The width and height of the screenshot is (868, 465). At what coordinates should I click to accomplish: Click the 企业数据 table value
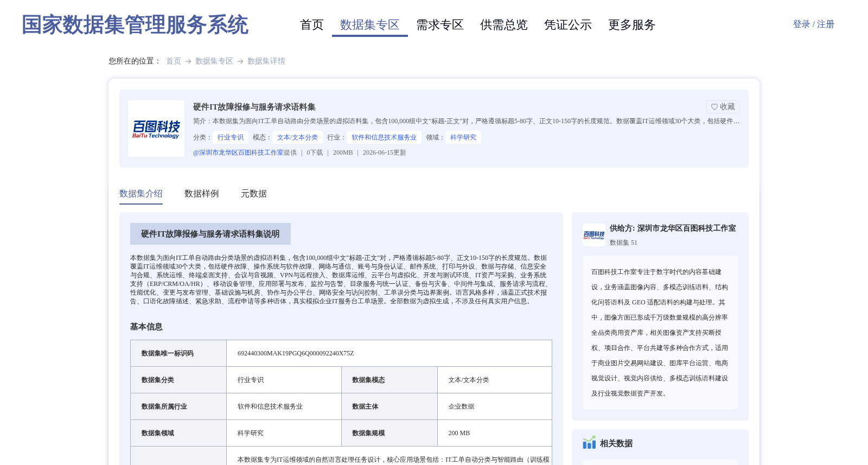pyautogui.click(x=462, y=406)
